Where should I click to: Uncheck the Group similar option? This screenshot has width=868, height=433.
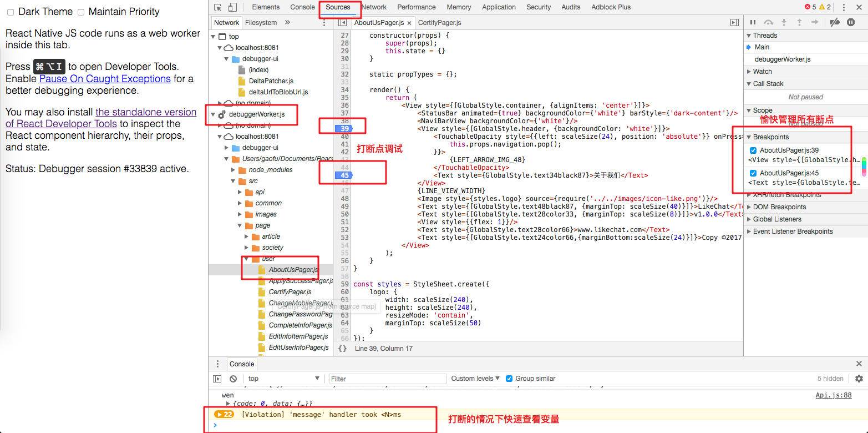tap(509, 379)
